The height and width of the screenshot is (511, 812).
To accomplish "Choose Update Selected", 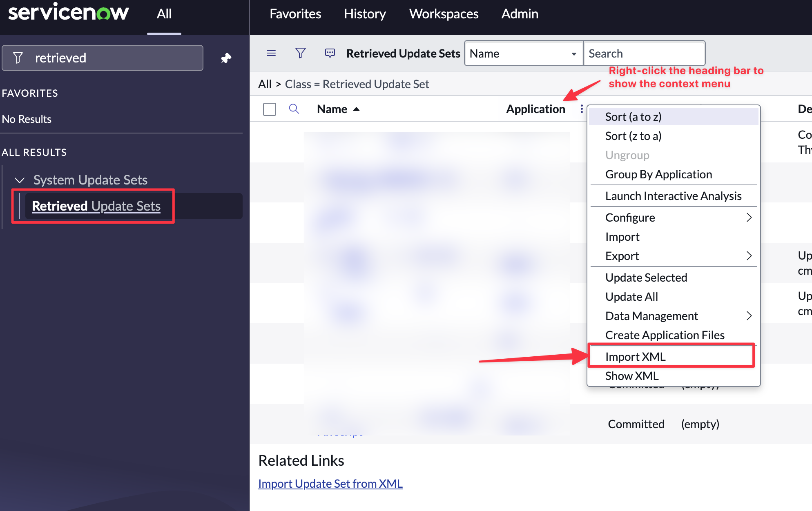I will tap(674, 278).
